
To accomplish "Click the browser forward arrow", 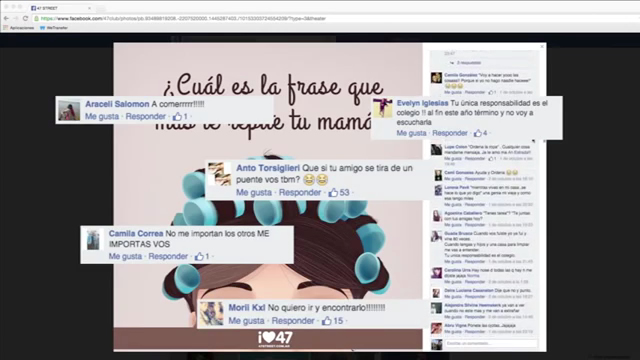I will (16, 18).
